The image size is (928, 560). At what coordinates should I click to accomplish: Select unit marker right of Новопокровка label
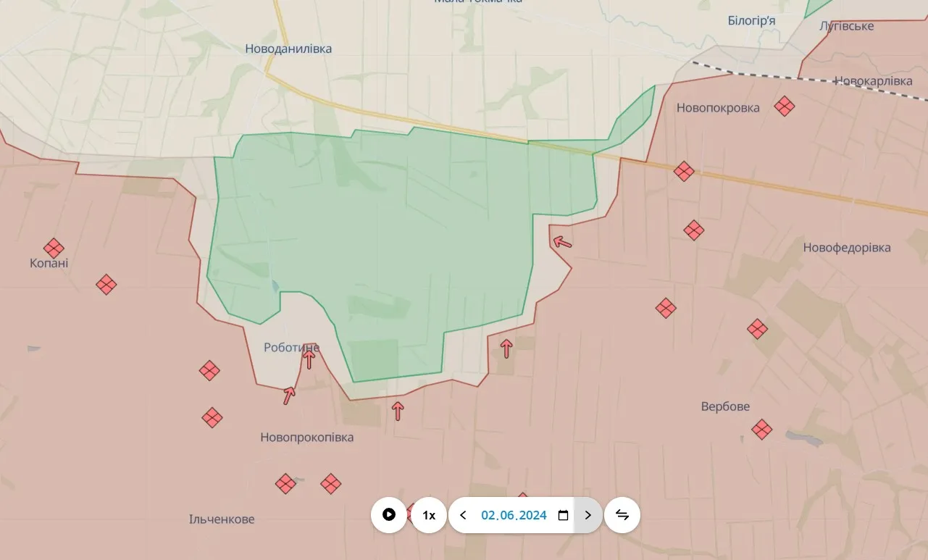pos(784,106)
